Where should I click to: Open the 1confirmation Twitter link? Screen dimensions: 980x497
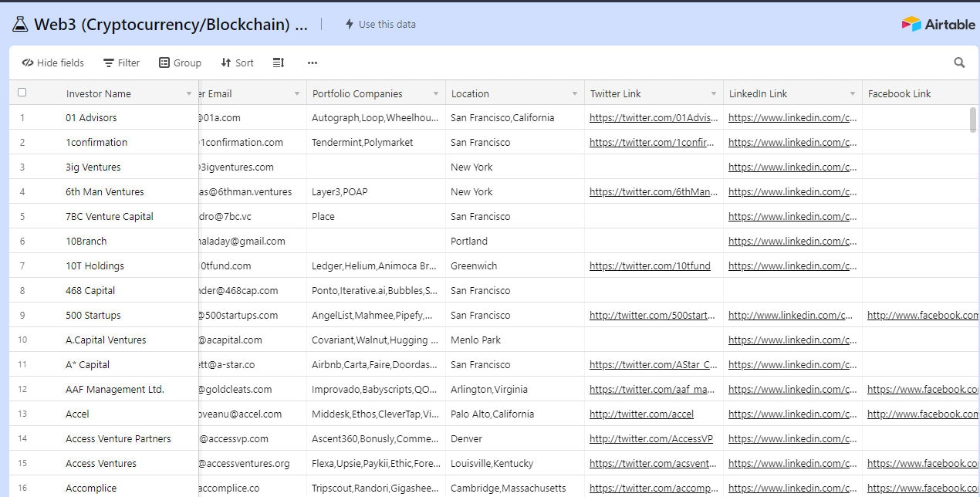pos(654,143)
